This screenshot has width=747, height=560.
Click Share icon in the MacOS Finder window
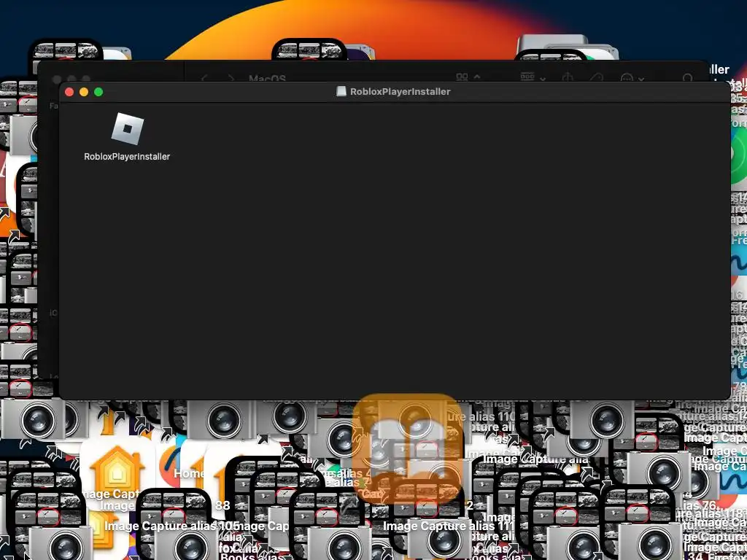point(568,77)
